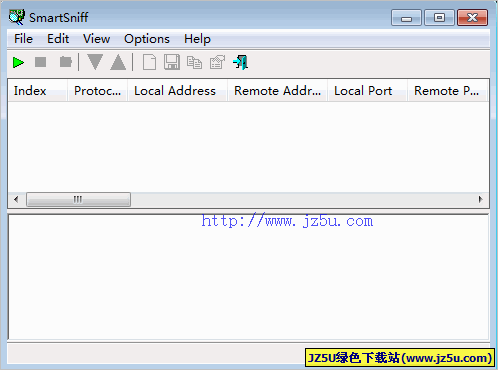This screenshot has height=370, width=498.
Task: Click the Exit door icon
Action: [241, 62]
